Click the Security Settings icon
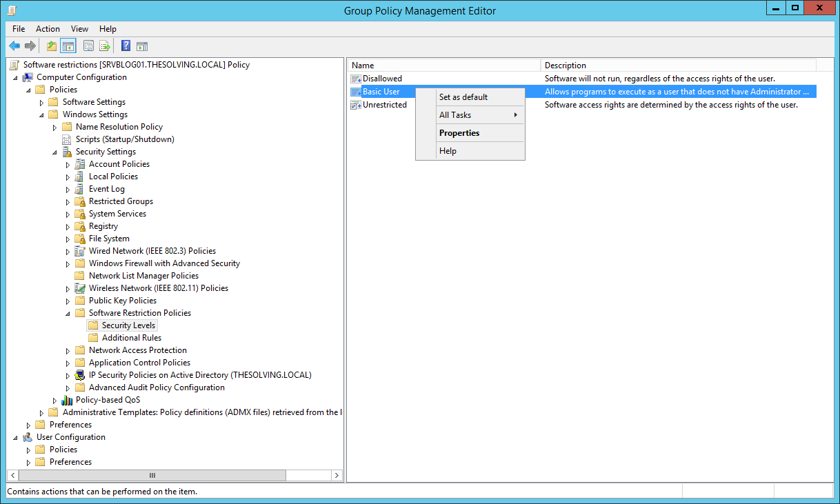The height and width of the screenshot is (504, 840). coord(67,152)
